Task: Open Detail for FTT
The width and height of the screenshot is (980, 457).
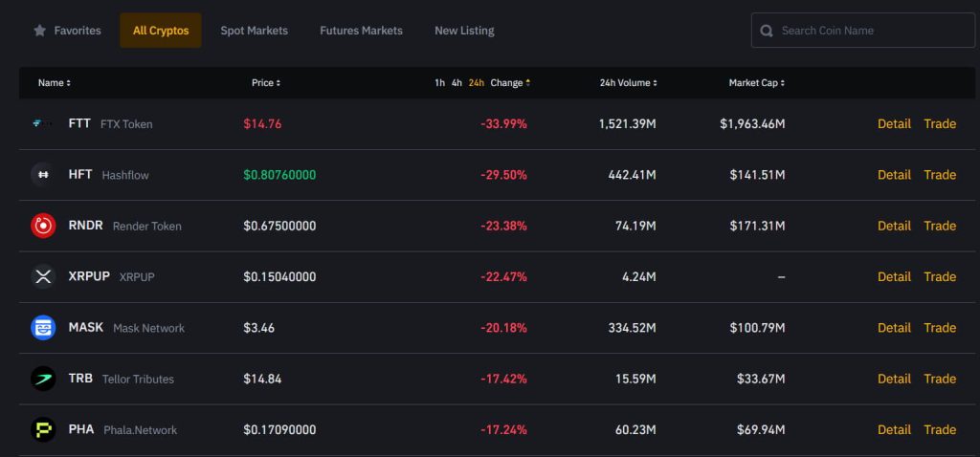Action: coord(894,123)
